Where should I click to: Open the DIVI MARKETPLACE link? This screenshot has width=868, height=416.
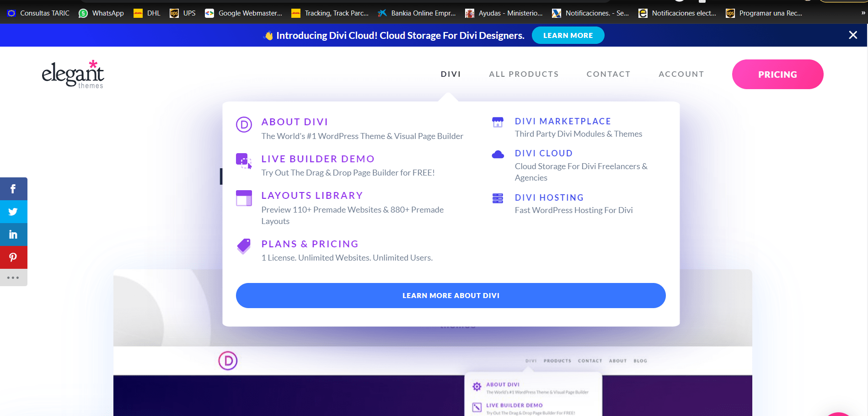pyautogui.click(x=563, y=121)
